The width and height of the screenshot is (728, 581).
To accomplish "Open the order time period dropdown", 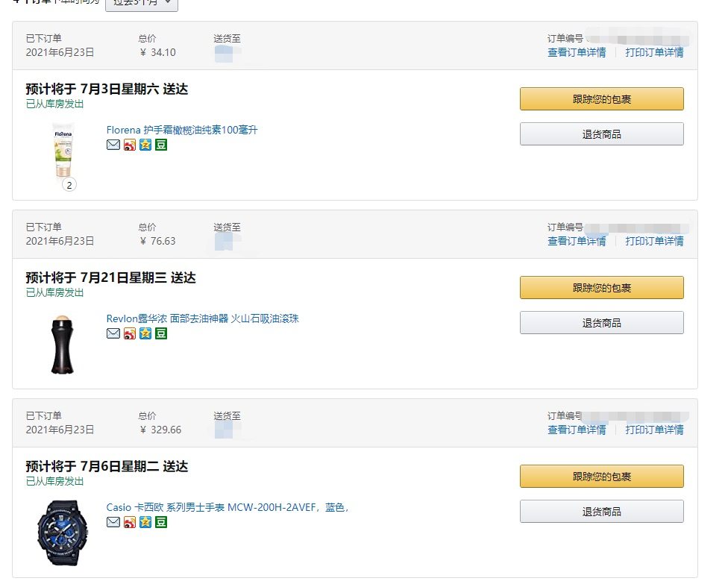I will [142, 4].
